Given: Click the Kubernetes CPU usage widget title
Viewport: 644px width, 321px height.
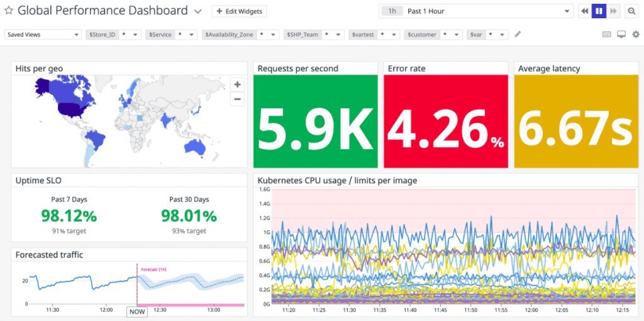Looking at the screenshot, I should (x=337, y=180).
